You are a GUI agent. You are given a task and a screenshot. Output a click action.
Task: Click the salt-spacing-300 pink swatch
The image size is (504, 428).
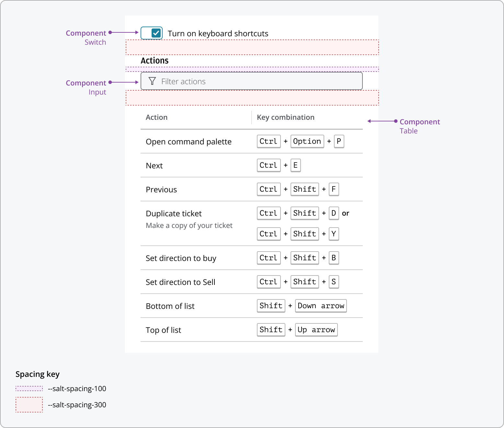(x=29, y=404)
